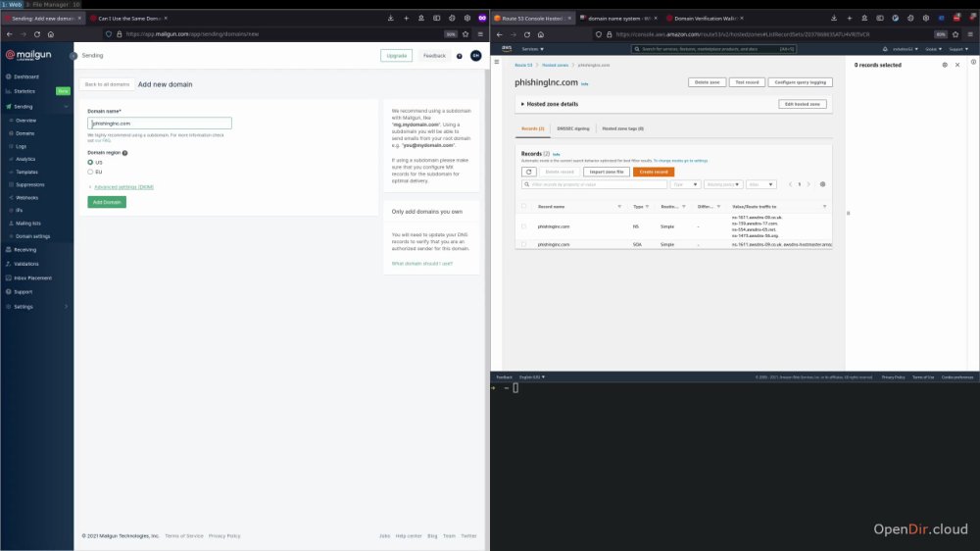Click Edit hosted zone button

coord(803,105)
